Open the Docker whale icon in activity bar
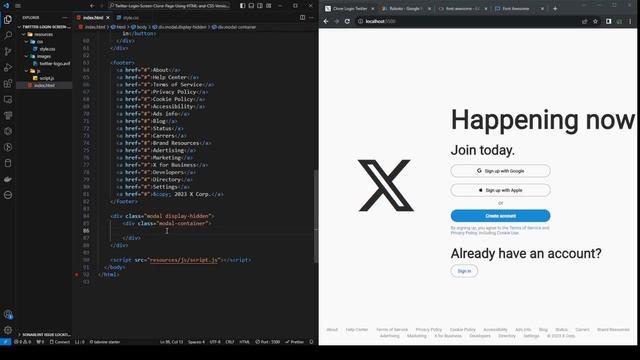This screenshot has width=640, height=360. pyautogui.click(x=8, y=179)
